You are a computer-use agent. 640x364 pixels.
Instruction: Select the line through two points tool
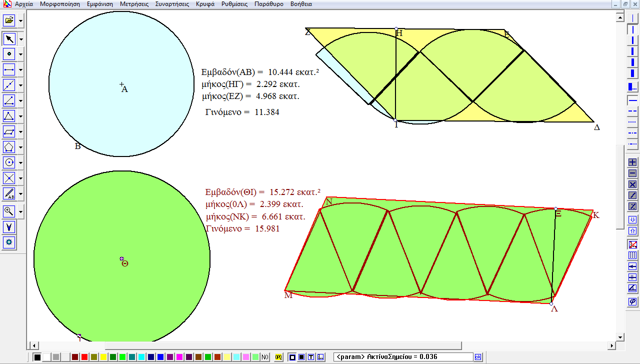point(9,85)
